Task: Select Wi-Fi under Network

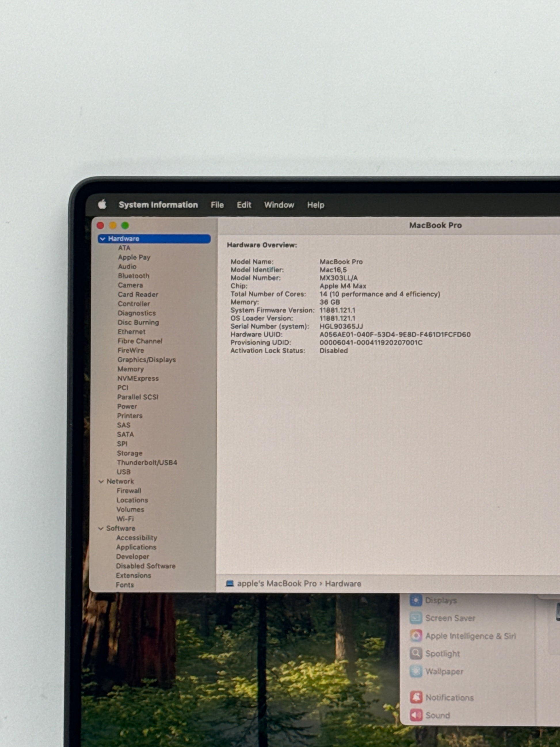Action: [125, 519]
